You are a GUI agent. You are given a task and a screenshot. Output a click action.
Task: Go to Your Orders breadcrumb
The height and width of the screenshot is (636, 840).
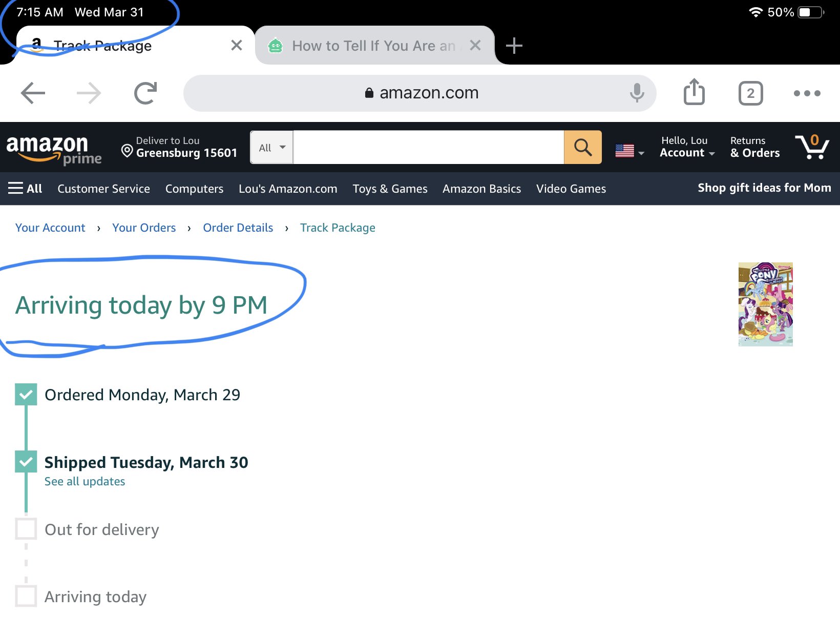pyautogui.click(x=144, y=228)
